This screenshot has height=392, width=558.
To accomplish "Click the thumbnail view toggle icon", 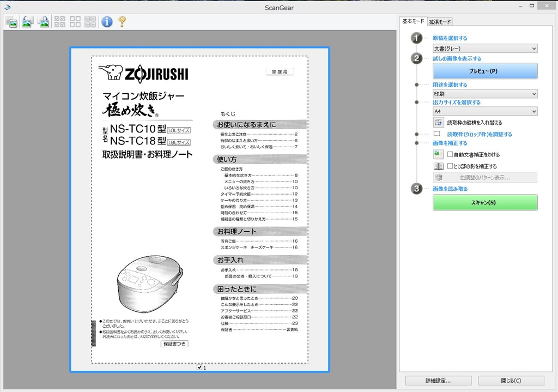I will (x=12, y=22).
